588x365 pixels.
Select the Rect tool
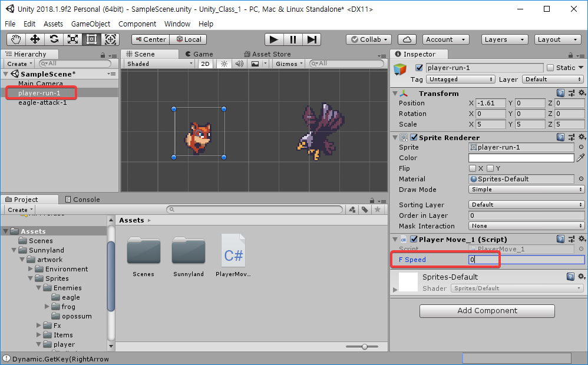tap(91, 39)
